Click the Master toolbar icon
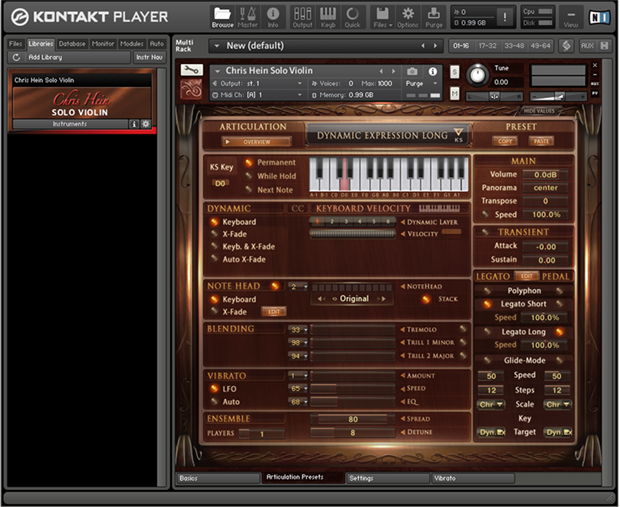The width and height of the screenshot is (620, 507). 247,15
